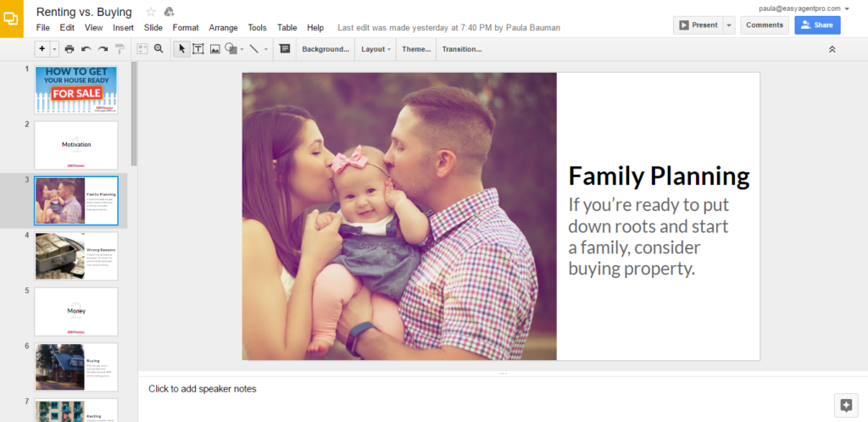This screenshot has height=422, width=868.
Task: Select the Paint format roller
Action: coord(120,48)
